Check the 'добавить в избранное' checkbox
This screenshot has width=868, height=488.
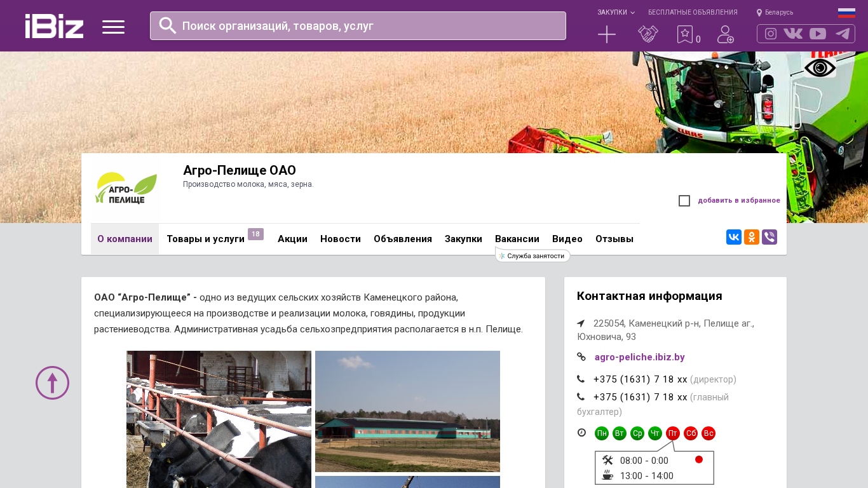pyautogui.click(x=684, y=201)
